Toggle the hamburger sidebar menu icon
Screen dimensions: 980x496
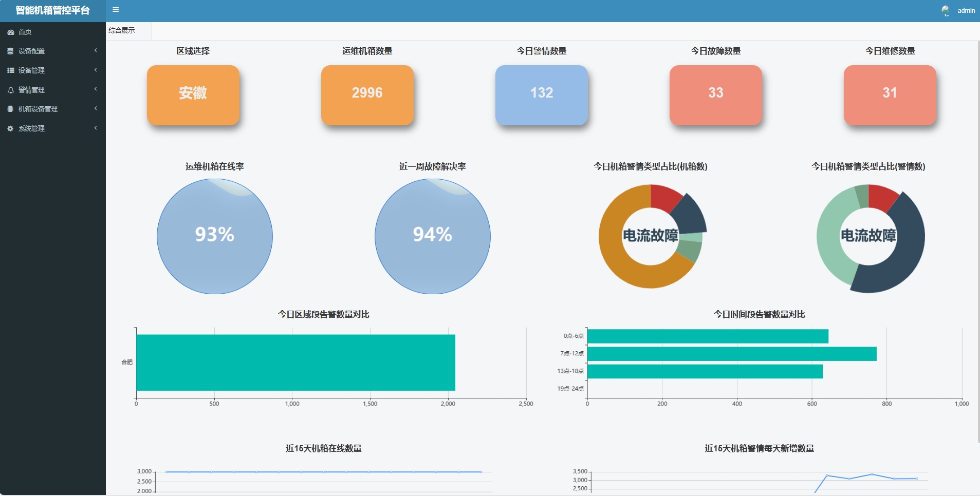click(x=116, y=10)
